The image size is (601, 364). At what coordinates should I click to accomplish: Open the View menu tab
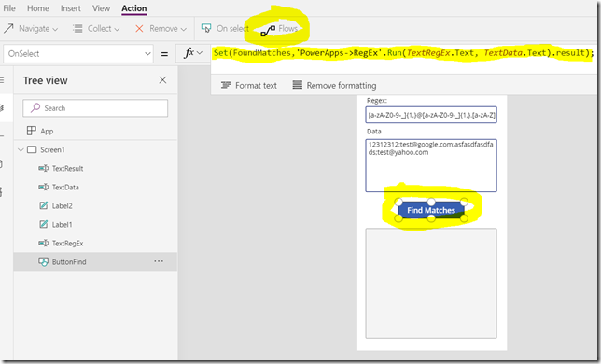tap(101, 8)
